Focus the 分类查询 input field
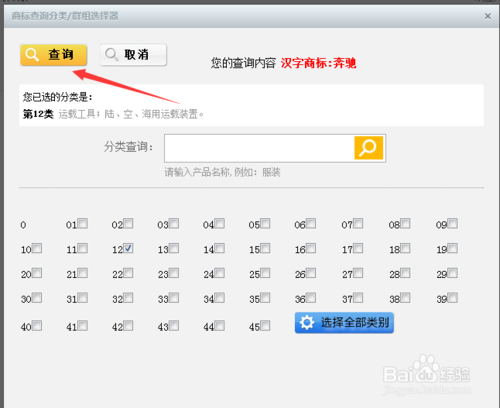The width and height of the screenshot is (500, 408). pos(259,148)
